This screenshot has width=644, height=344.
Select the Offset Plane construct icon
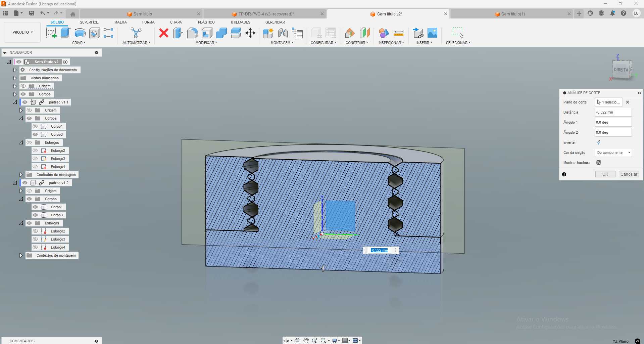(350, 33)
